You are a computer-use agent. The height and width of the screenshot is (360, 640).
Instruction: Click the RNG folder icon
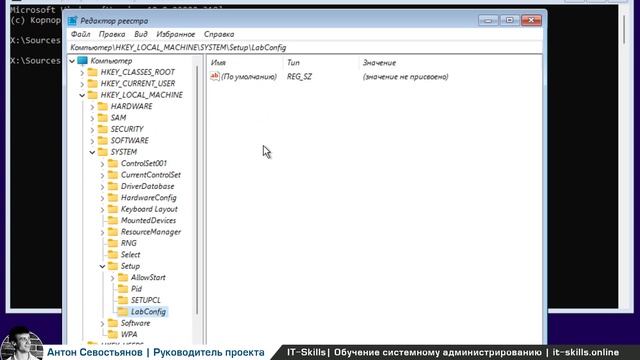pos(113,243)
